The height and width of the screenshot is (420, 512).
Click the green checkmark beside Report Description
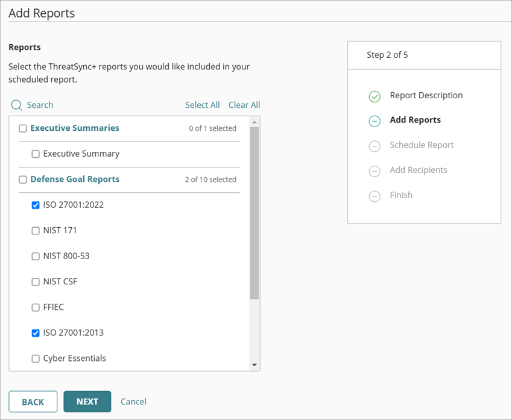click(374, 96)
